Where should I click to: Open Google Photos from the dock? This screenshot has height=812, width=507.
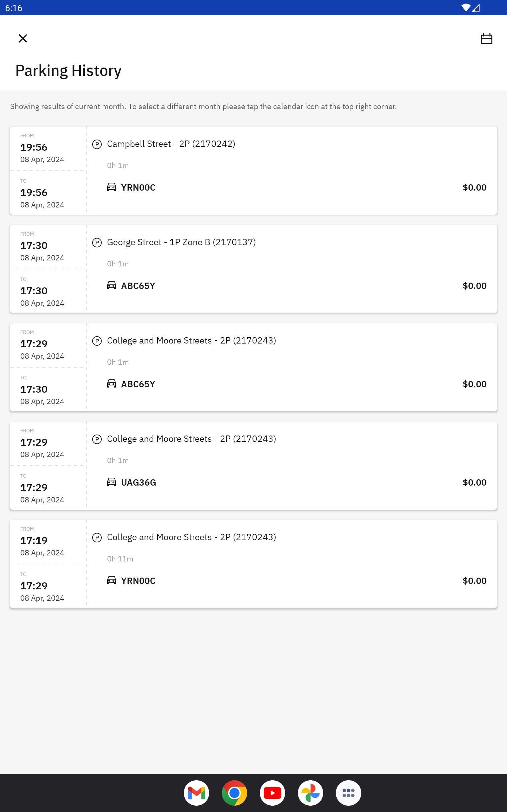(x=311, y=793)
